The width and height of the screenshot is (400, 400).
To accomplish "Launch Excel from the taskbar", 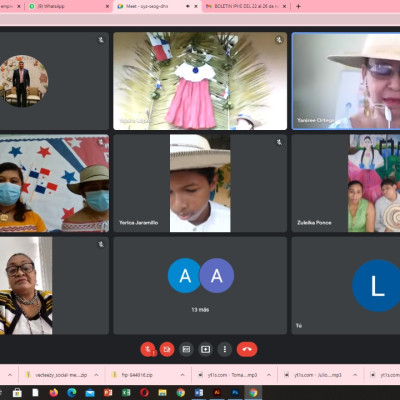I will pyautogui.click(x=126, y=393).
